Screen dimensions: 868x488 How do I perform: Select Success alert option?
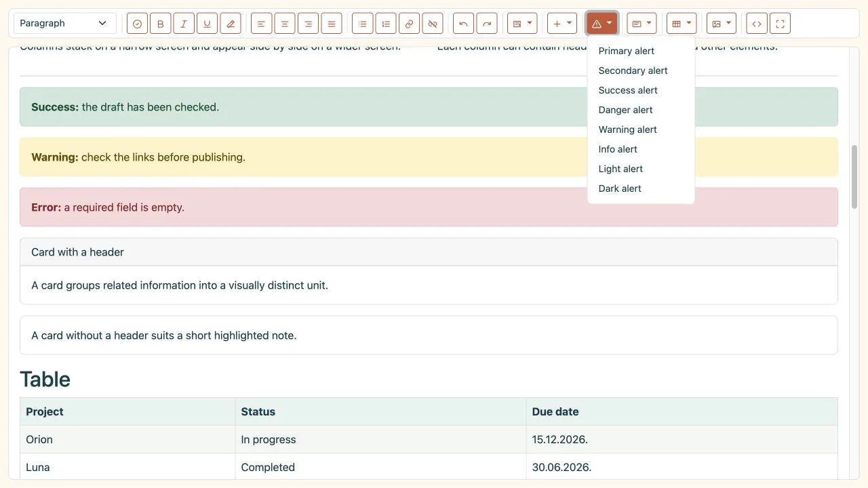click(641, 90)
